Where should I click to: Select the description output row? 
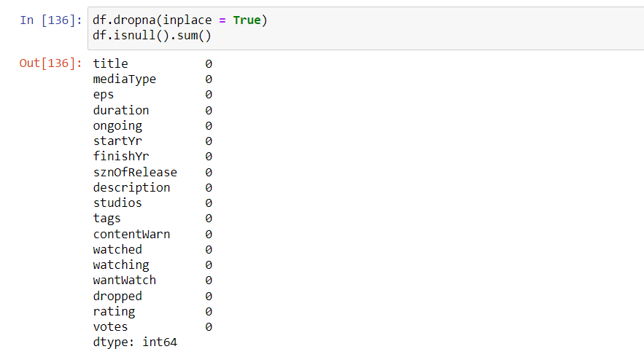tap(131, 188)
